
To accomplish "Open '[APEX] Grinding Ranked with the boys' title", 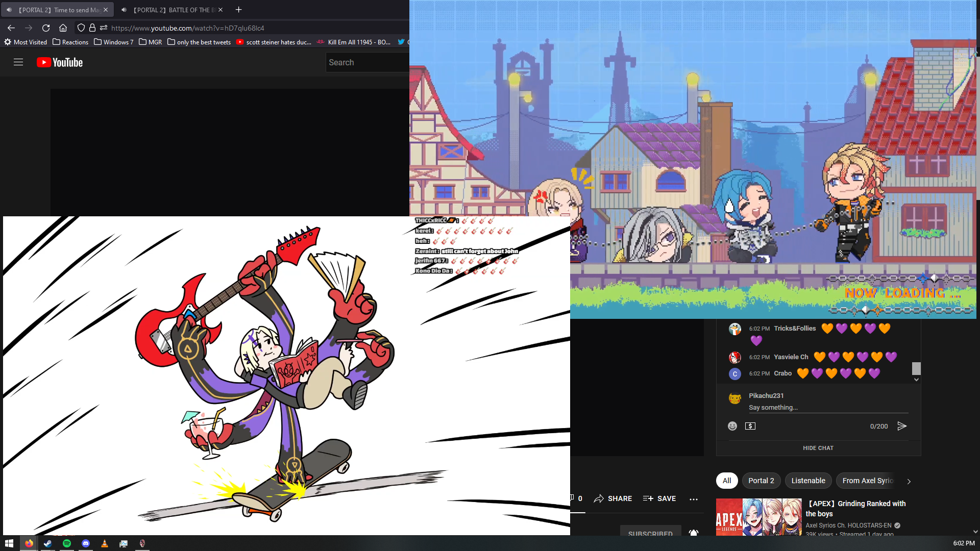I will (x=855, y=509).
